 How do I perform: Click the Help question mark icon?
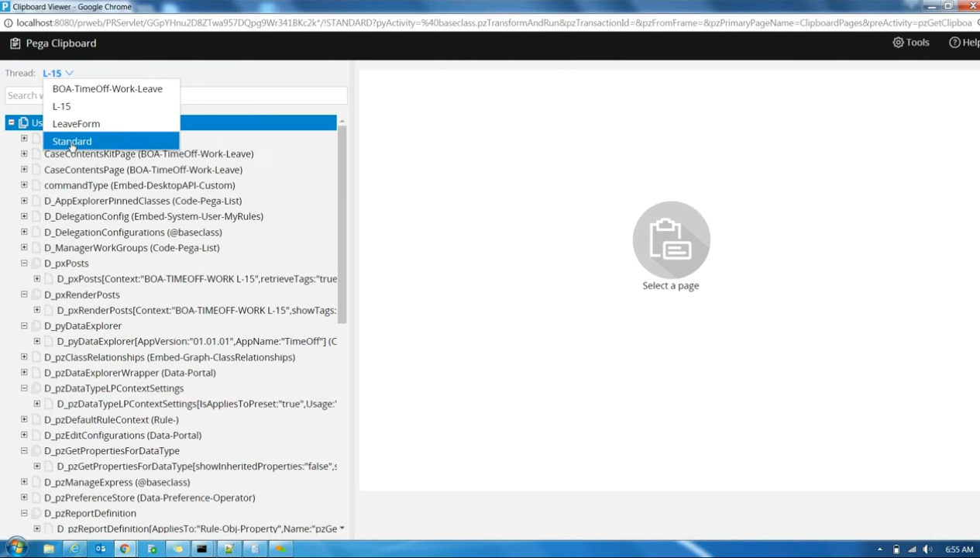pos(954,43)
